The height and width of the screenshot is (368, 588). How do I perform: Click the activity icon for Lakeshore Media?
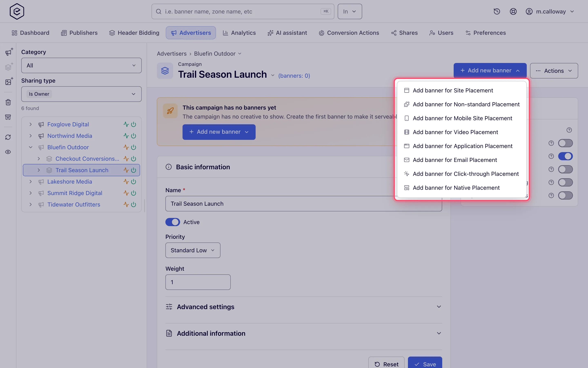(126, 182)
